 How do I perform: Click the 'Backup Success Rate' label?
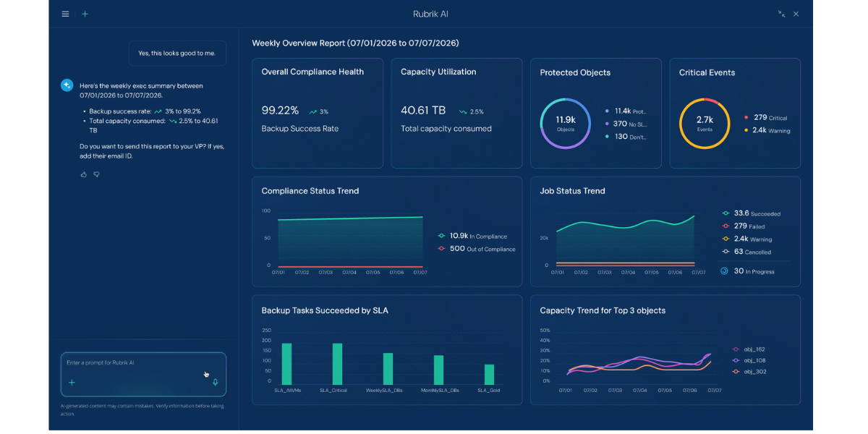click(x=300, y=129)
